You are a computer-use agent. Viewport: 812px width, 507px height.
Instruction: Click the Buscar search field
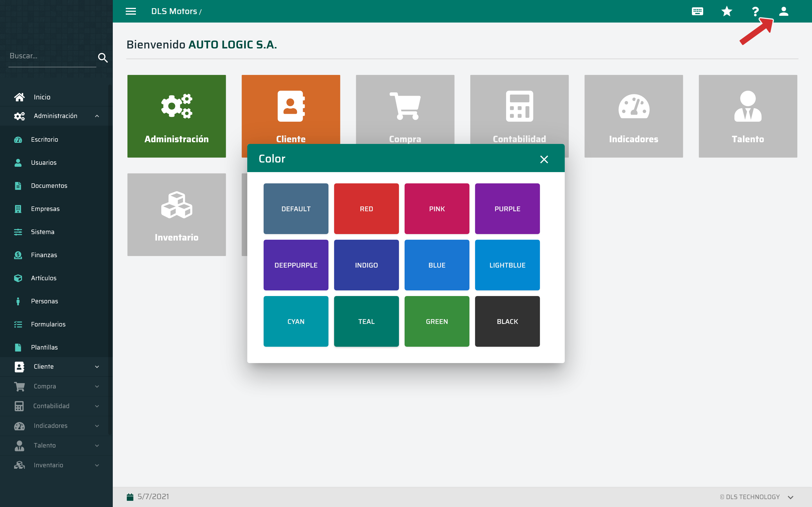(50, 56)
